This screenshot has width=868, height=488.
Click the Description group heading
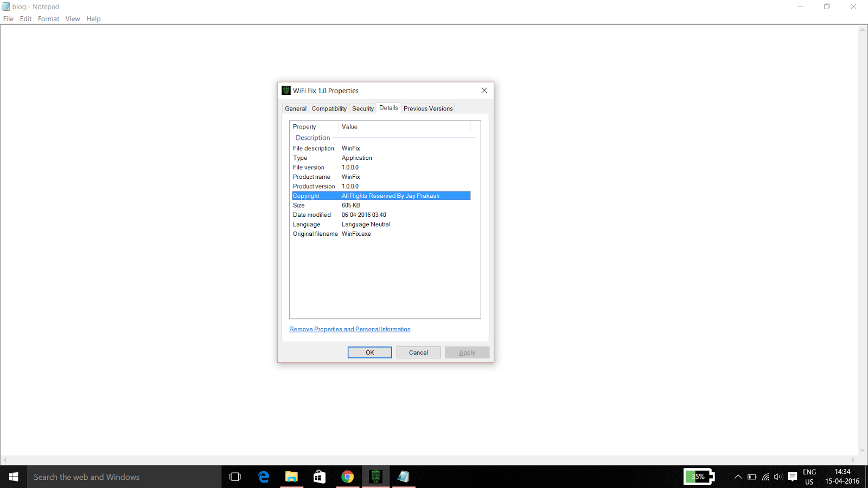point(312,138)
